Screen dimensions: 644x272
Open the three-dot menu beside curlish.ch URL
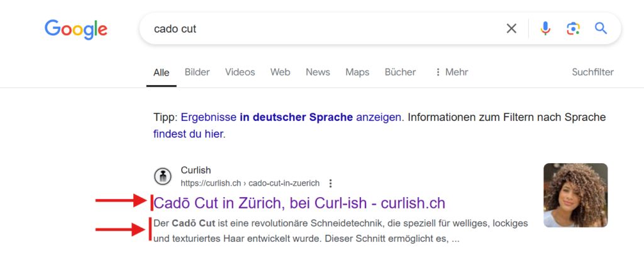pos(331,183)
